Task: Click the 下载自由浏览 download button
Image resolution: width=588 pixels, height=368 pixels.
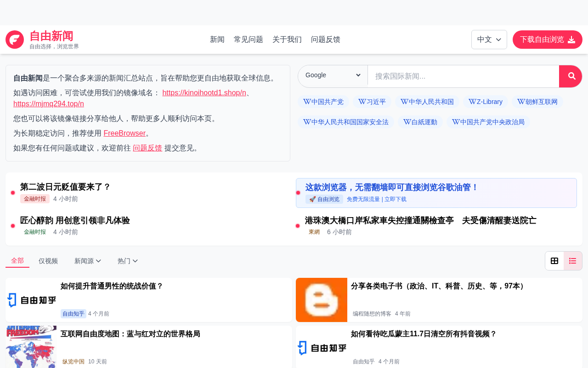Action: (548, 40)
